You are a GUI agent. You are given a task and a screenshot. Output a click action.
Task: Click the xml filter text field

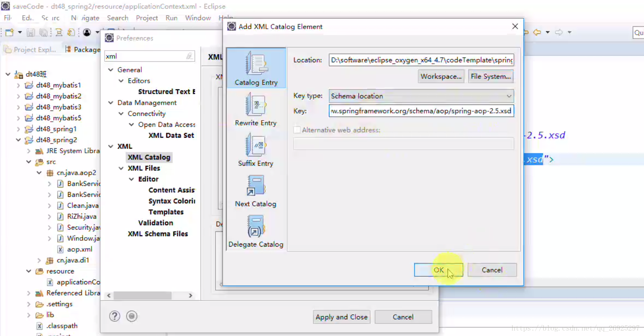tap(150, 56)
